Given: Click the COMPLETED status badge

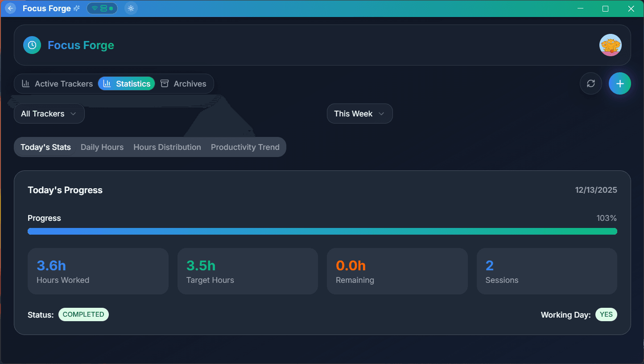Looking at the screenshot, I should pyautogui.click(x=83, y=314).
